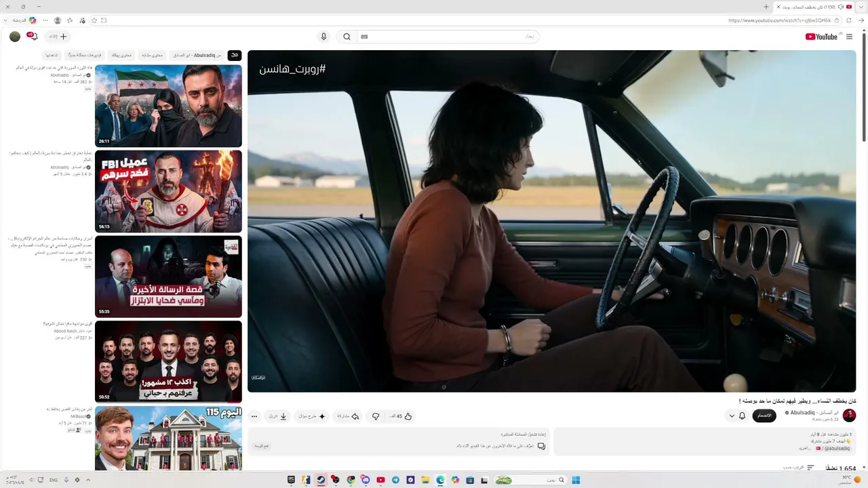Open the on-screen keyboard in search box
The height and width of the screenshot is (488, 868).
[364, 37]
